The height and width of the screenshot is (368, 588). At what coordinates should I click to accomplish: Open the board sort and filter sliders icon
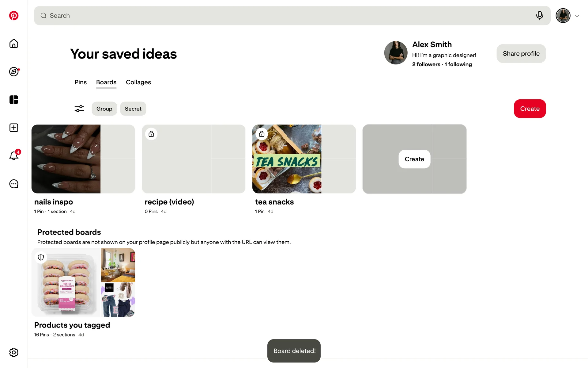pyautogui.click(x=79, y=109)
